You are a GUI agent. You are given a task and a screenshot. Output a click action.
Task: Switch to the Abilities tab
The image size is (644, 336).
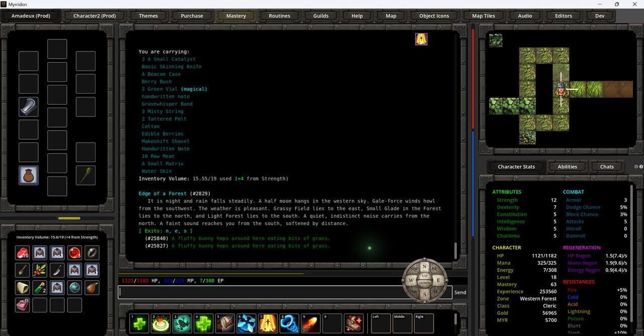tap(568, 167)
